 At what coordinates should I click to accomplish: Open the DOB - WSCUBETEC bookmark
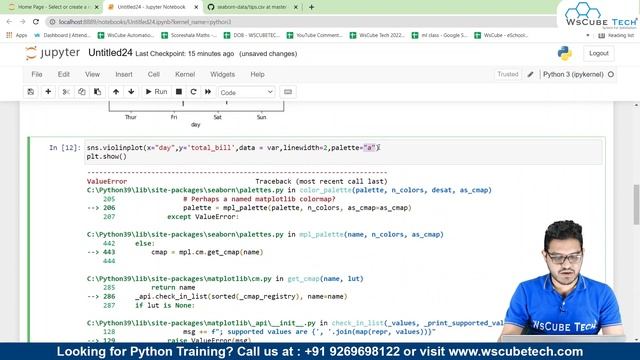coord(252,36)
